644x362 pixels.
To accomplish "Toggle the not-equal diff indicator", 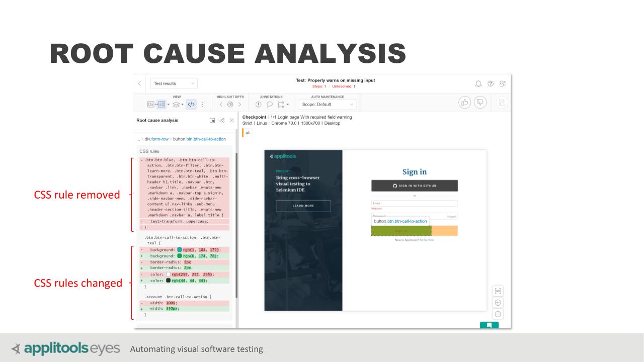I will (x=248, y=133).
